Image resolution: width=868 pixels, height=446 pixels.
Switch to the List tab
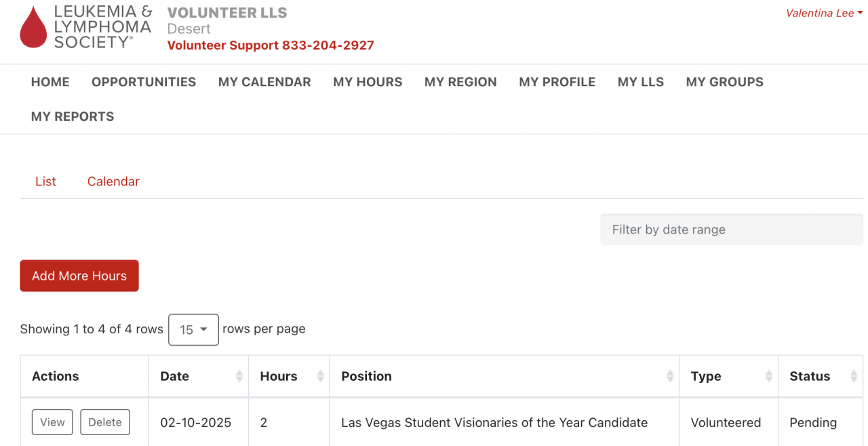(x=45, y=182)
